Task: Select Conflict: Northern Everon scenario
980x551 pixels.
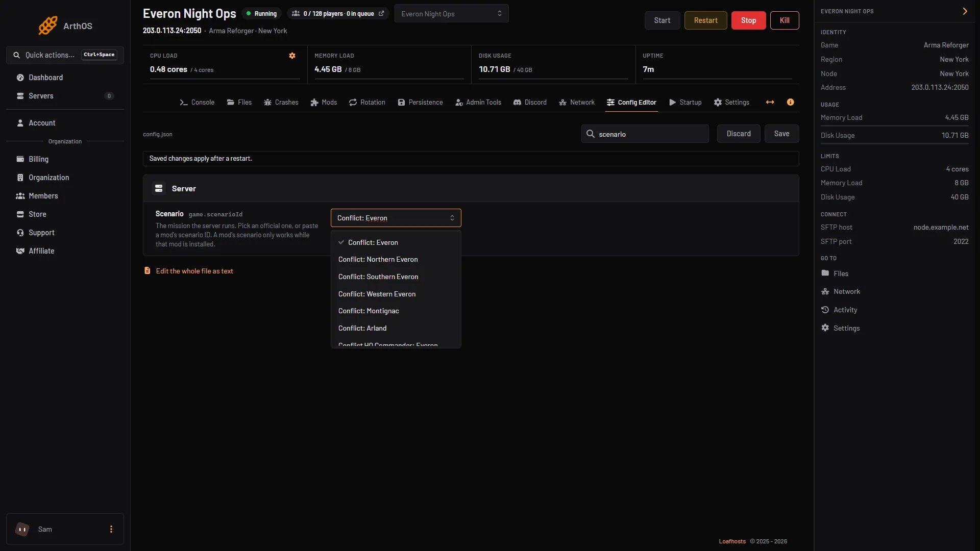Action: coord(396,259)
